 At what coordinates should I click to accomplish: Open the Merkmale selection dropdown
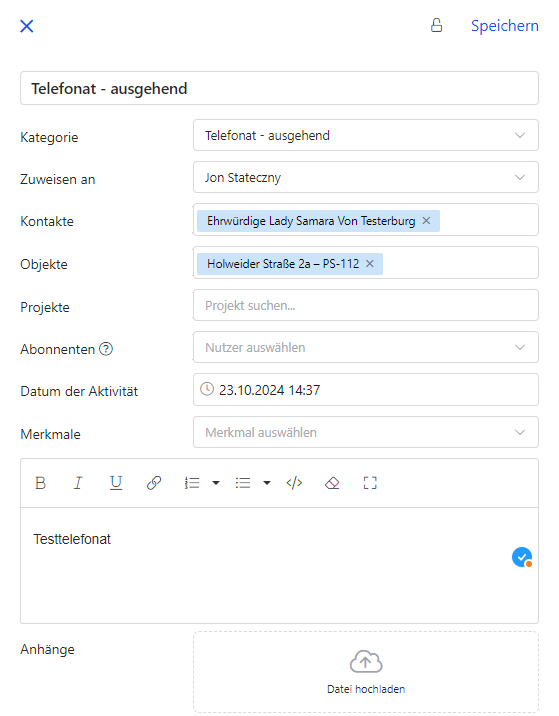pyautogui.click(x=366, y=432)
